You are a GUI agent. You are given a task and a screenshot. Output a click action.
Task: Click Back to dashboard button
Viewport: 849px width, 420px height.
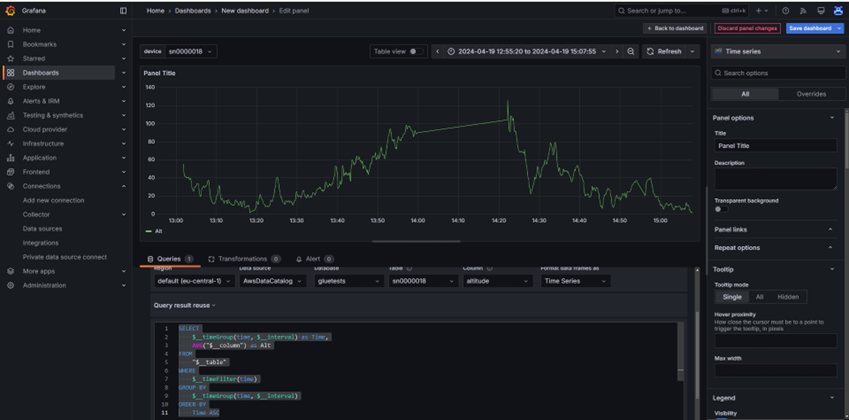point(675,28)
